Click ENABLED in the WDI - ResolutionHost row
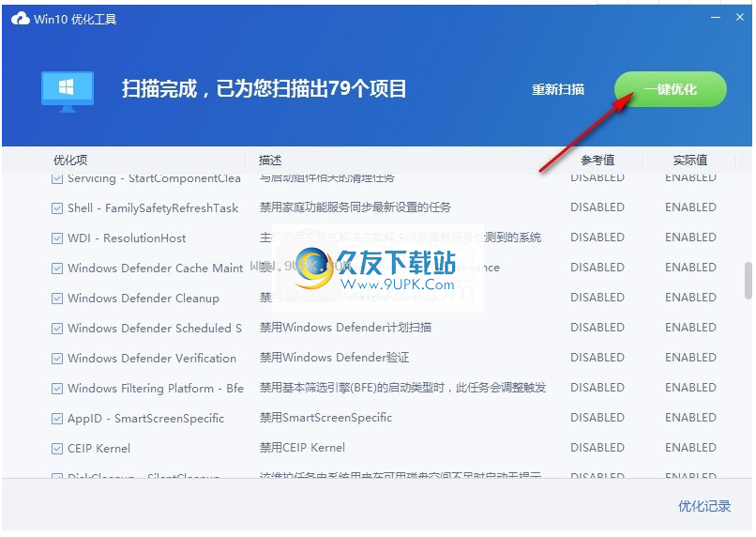This screenshot has height=537, width=756. tap(690, 238)
